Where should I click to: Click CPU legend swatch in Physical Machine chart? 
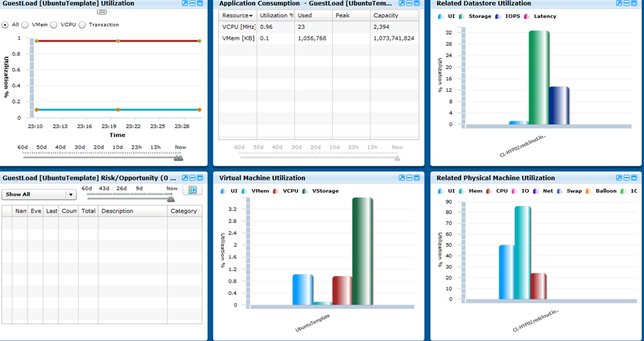(x=488, y=191)
